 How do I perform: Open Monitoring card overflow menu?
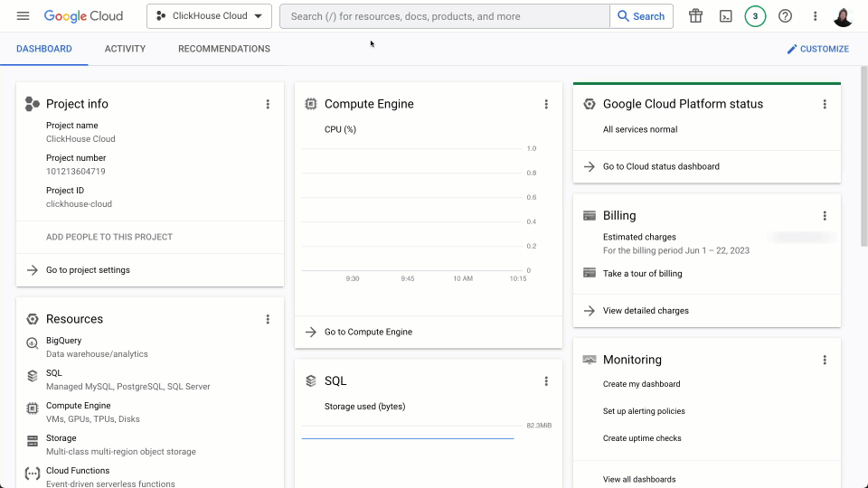pos(825,360)
